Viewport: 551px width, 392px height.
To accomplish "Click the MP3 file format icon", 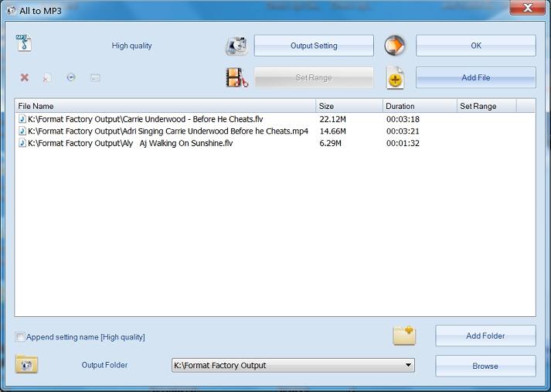I will point(24,43).
